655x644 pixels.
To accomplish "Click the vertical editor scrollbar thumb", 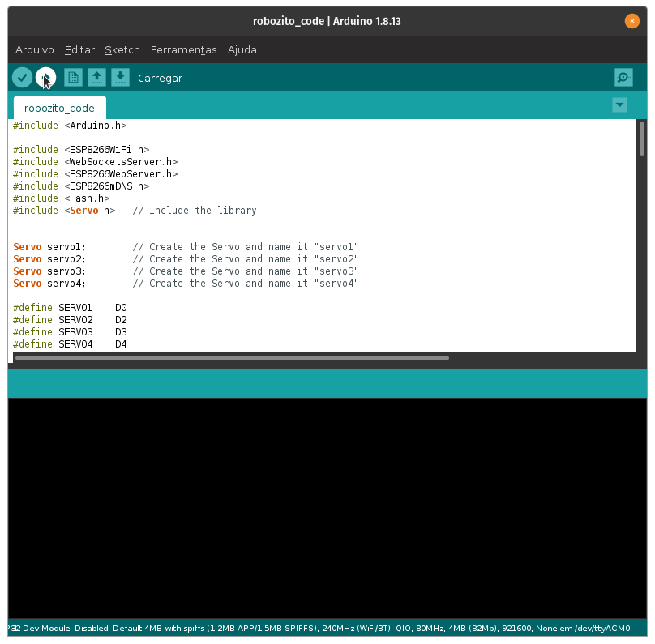I will click(642, 139).
